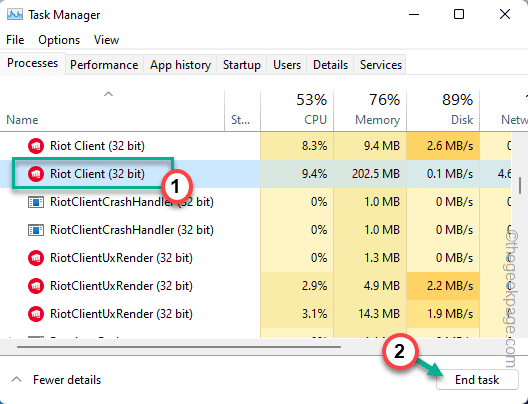Maximize the Task Manager window
528x404 pixels.
point(459,14)
